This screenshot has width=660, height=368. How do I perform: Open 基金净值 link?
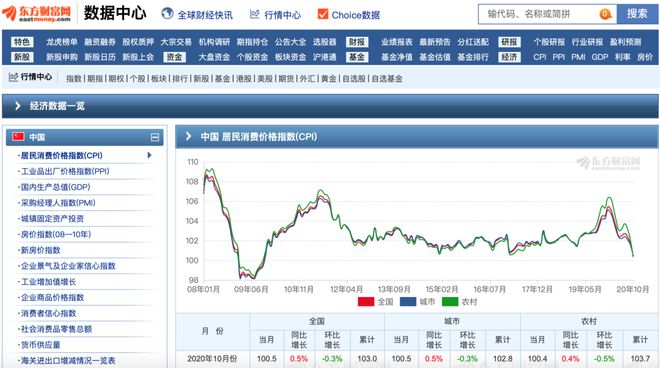[x=397, y=57]
